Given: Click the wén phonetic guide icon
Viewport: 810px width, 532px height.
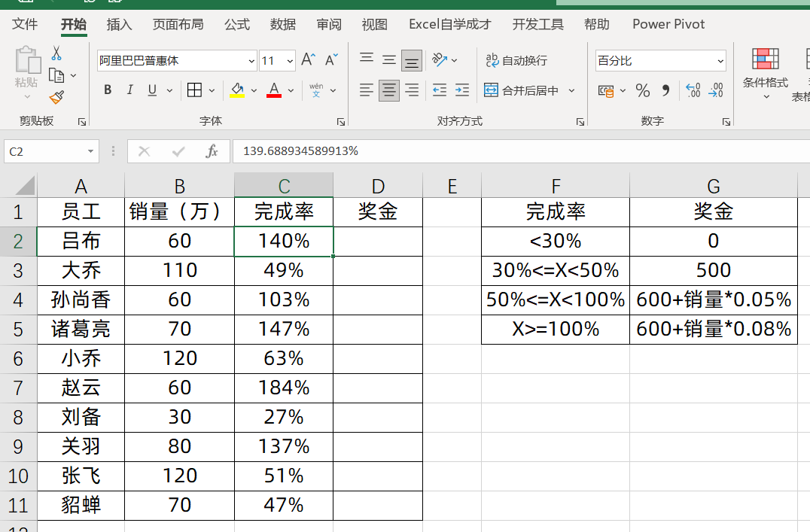Looking at the screenshot, I should (316, 90).
